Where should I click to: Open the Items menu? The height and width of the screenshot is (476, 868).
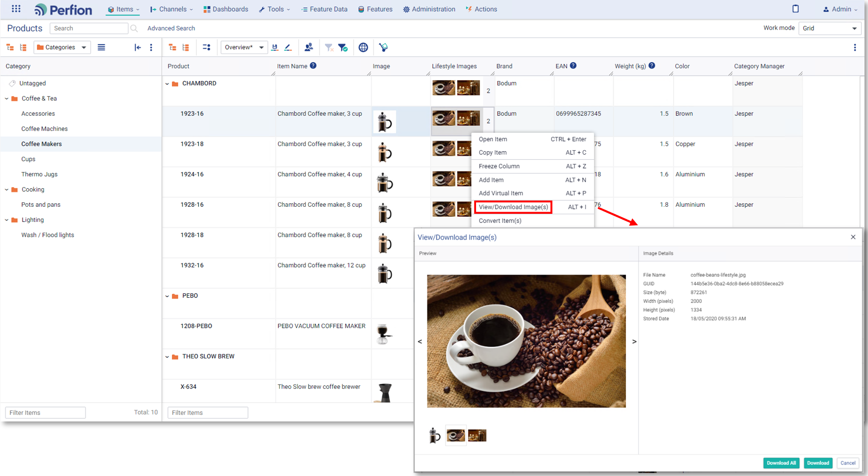pyautogui.click(x=123, y=10)
